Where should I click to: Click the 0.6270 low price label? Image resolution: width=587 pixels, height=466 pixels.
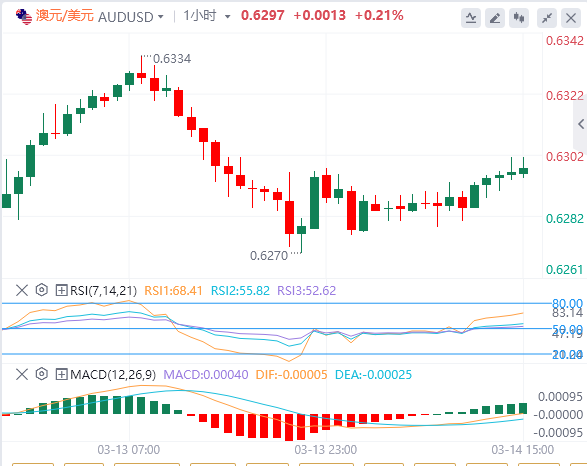click(x=269, y=256)
